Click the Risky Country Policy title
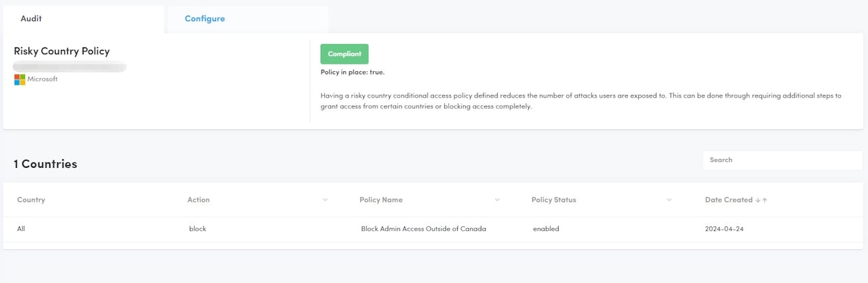868x283 pixels. click(x=62, y=51)
